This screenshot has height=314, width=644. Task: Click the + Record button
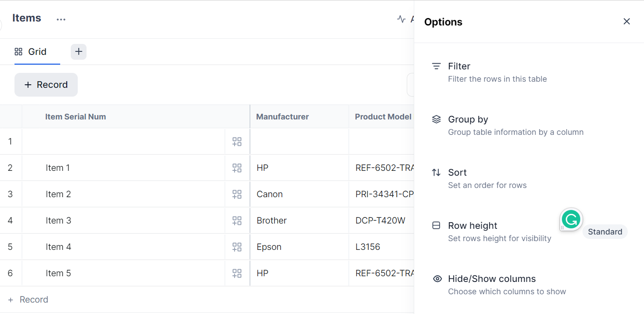click(x=46, y=85)
